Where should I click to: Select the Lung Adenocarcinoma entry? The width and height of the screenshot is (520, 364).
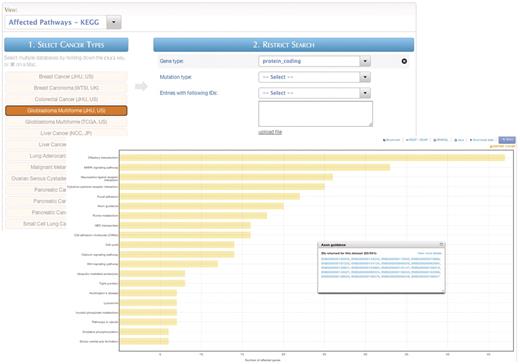coord(36,156)
